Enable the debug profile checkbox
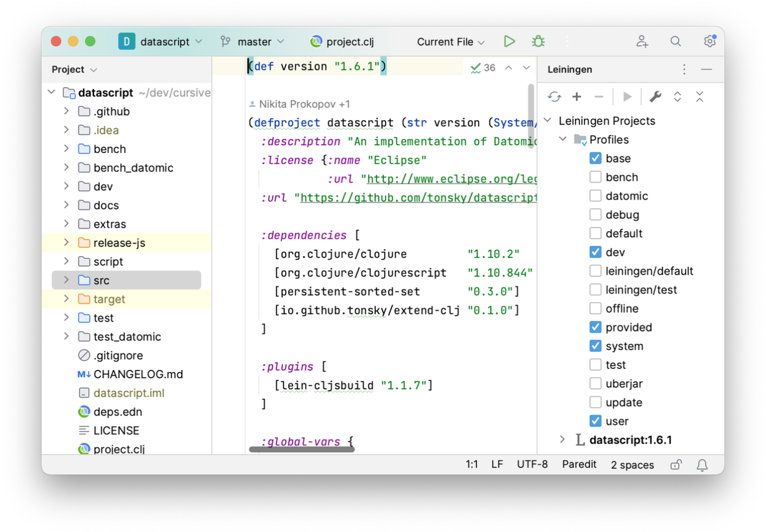766x532 pixels. click(x=595, y=215)
